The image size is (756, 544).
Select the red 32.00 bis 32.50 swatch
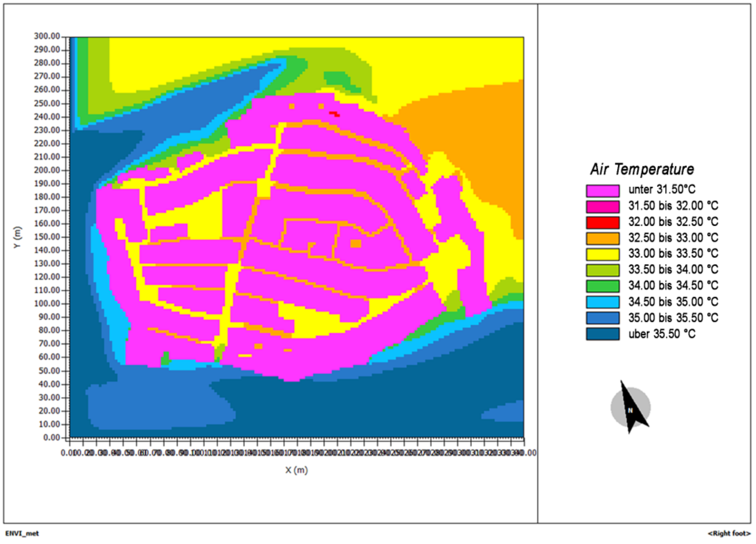pos(603,223)
